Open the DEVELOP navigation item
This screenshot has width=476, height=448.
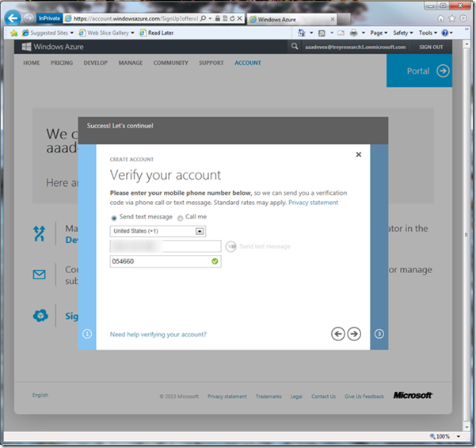coord(96,63)
